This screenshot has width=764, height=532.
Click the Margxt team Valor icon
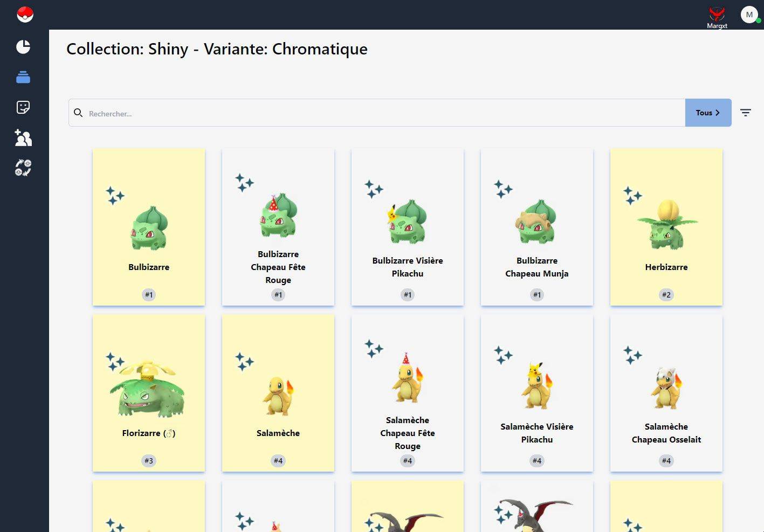[x=717, y=14]
